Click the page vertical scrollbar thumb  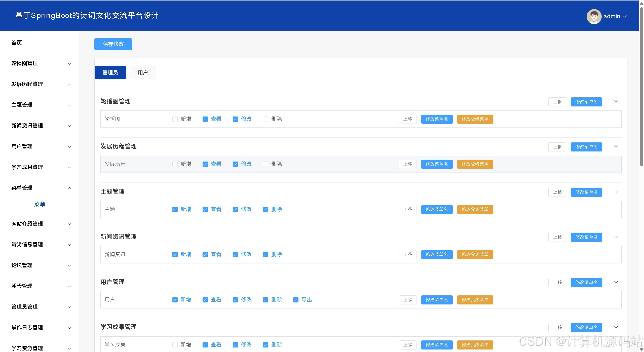click(641, 87)
